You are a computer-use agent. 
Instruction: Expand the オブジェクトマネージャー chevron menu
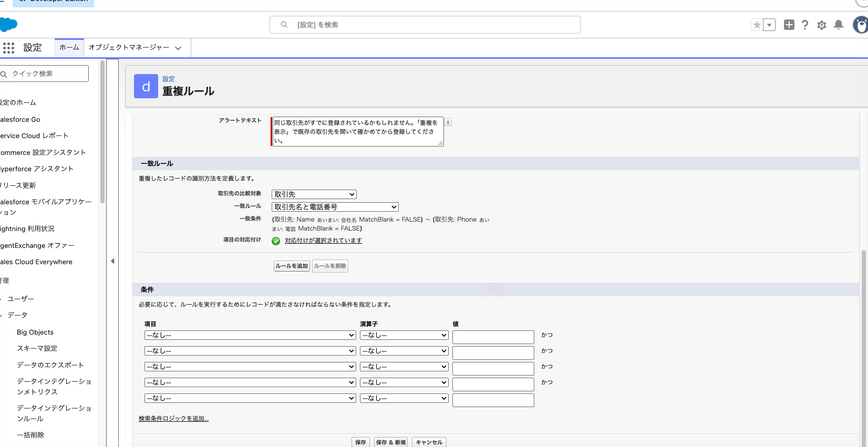click(x=178, y=48)
